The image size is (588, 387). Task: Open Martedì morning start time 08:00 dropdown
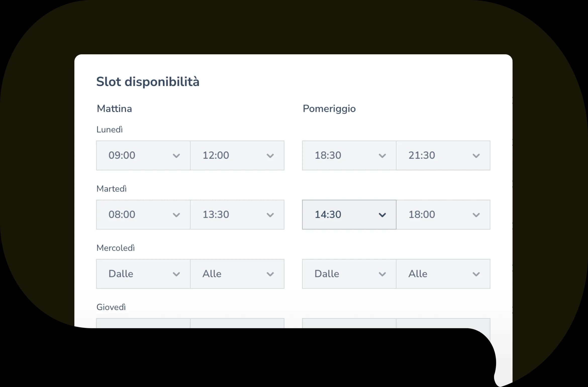click(x=143, y=215)
